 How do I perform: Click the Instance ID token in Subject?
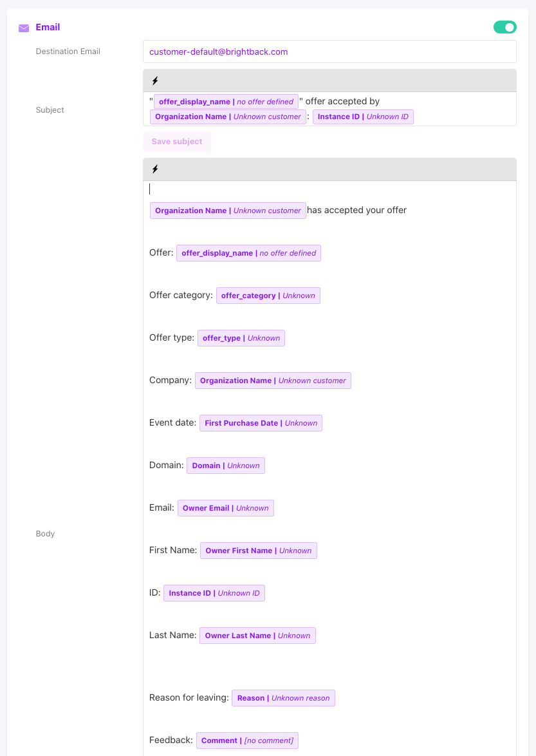tap(363, 117)
